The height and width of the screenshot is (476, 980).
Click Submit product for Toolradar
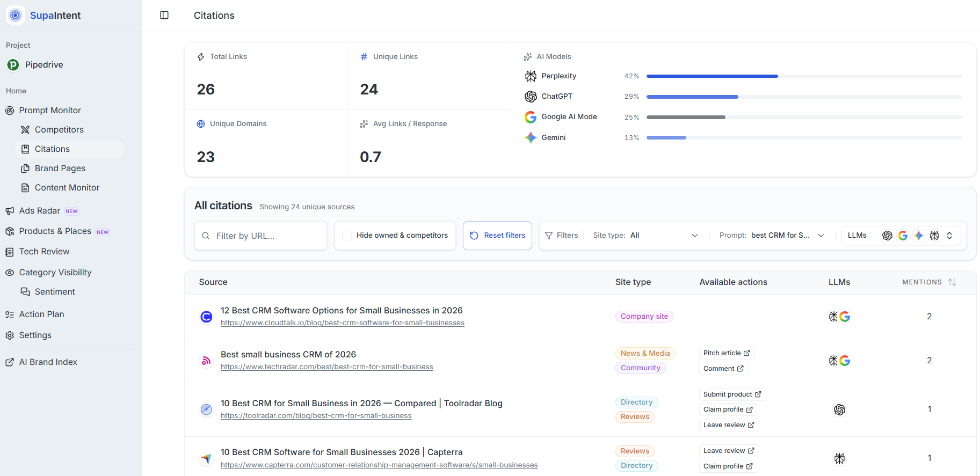coord(732,394)
